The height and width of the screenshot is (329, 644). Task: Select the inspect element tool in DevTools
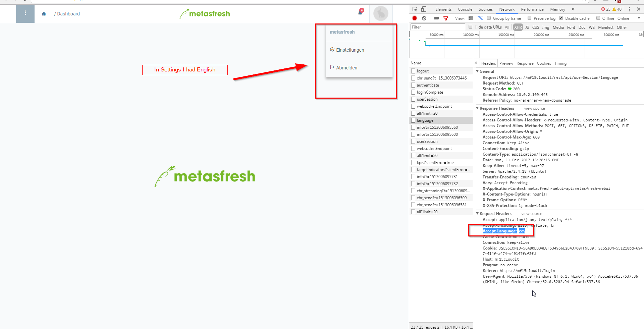pos(415,9)
